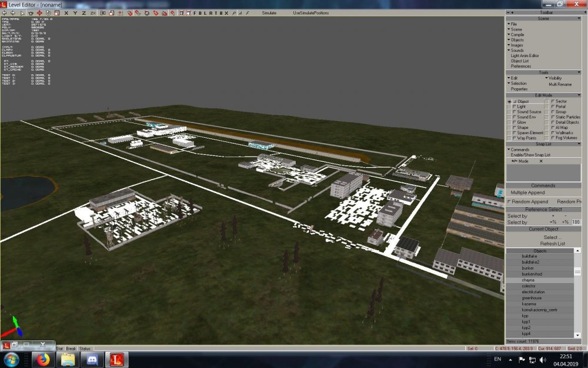The image size is (588, 368).
Task: Click the Select by percent value field
Action: [576, 222]
